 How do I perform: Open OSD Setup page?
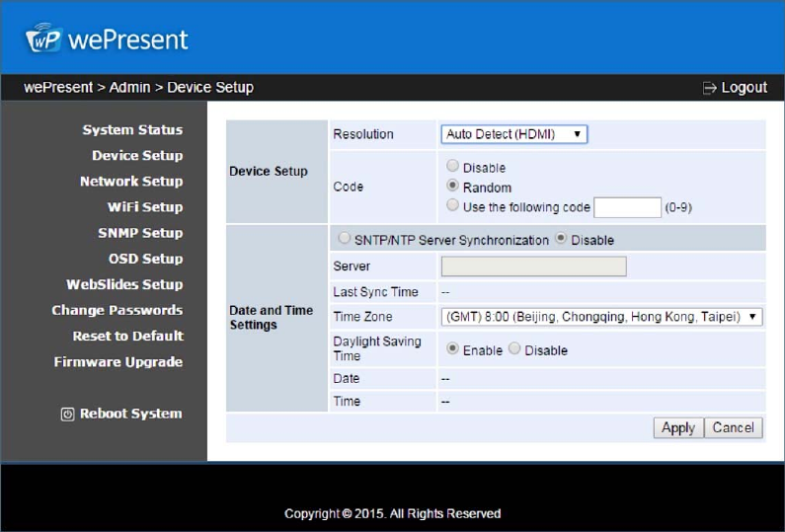pos(146,259)
